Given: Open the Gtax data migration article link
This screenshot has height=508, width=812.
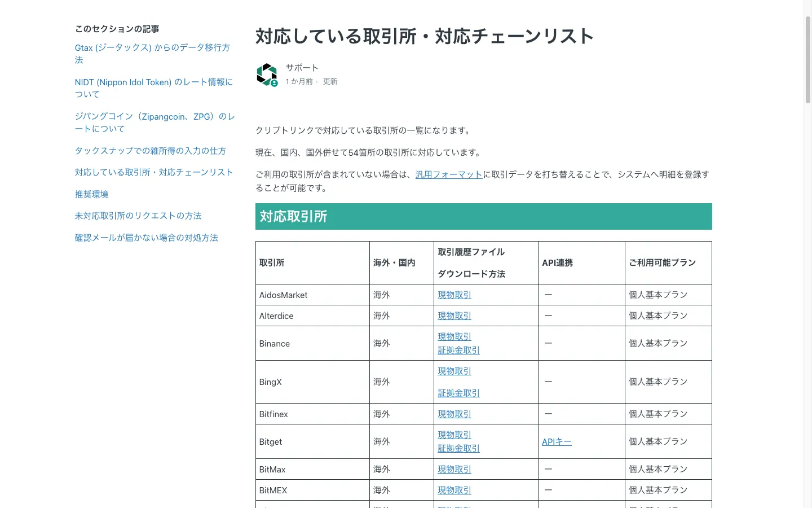Looking at the screenshot, I should [x=152, y=54].
